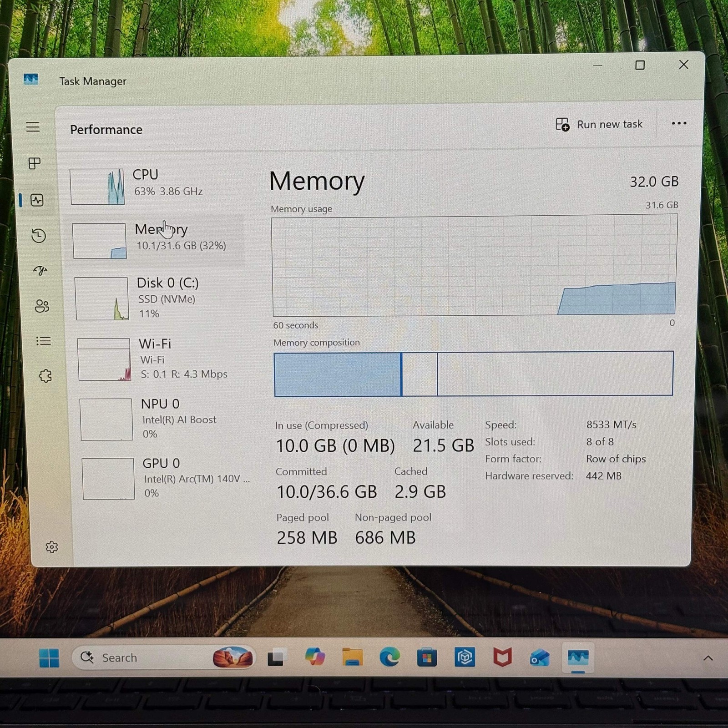
Task: Click the 2.9 GB cached value
Action: (x=420, y=491)
